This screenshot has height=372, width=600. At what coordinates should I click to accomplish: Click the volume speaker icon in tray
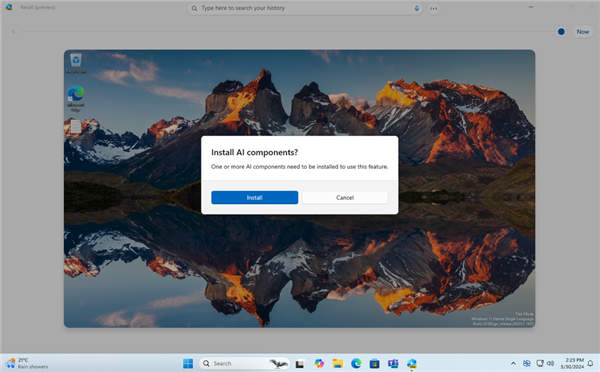point(550,363)
